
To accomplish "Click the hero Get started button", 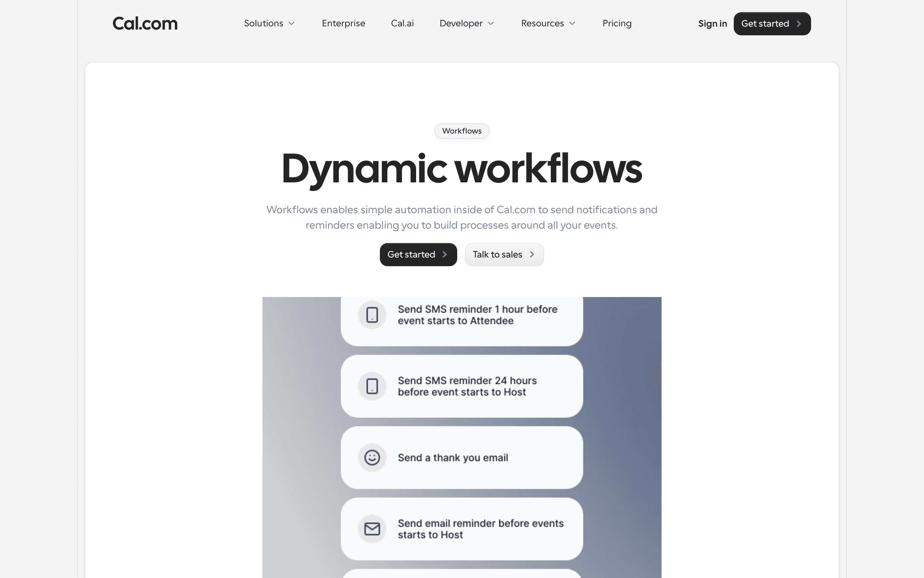I will click(418, 255).
